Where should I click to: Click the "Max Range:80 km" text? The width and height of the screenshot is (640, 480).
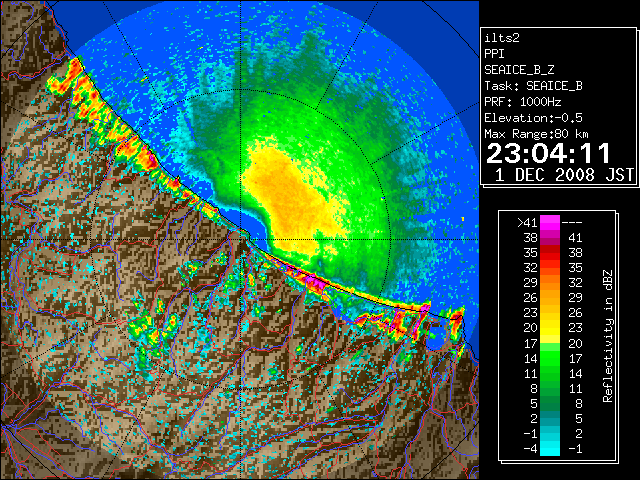(x=536, y=134)
